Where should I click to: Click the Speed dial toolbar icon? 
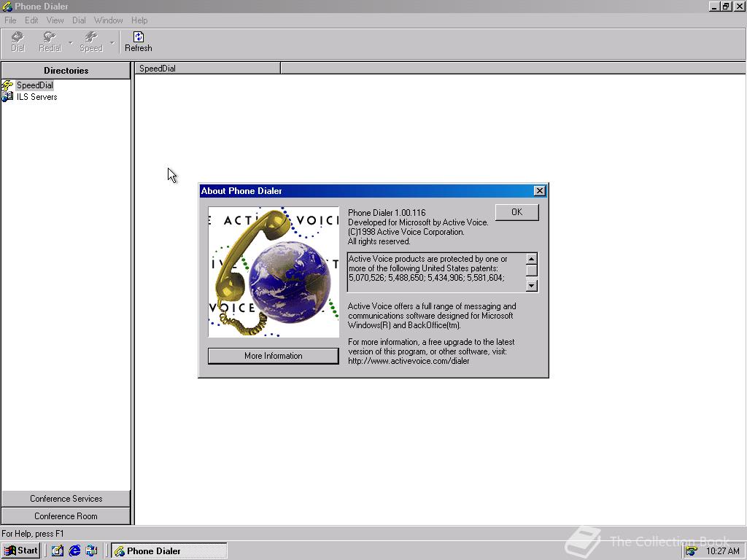pos(91,42)
